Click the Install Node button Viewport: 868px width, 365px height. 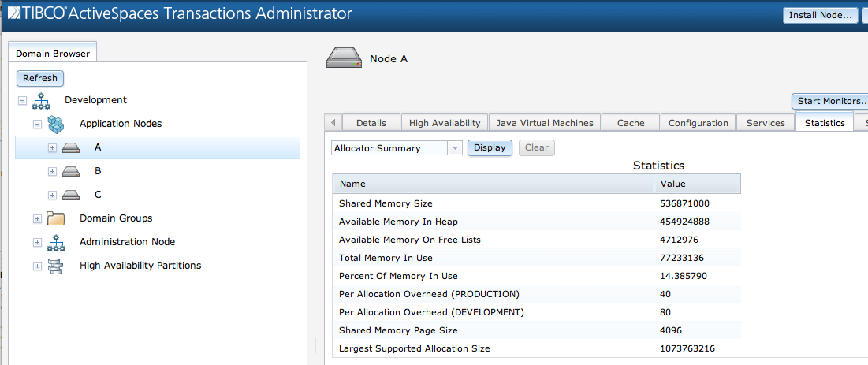(820, 15)
